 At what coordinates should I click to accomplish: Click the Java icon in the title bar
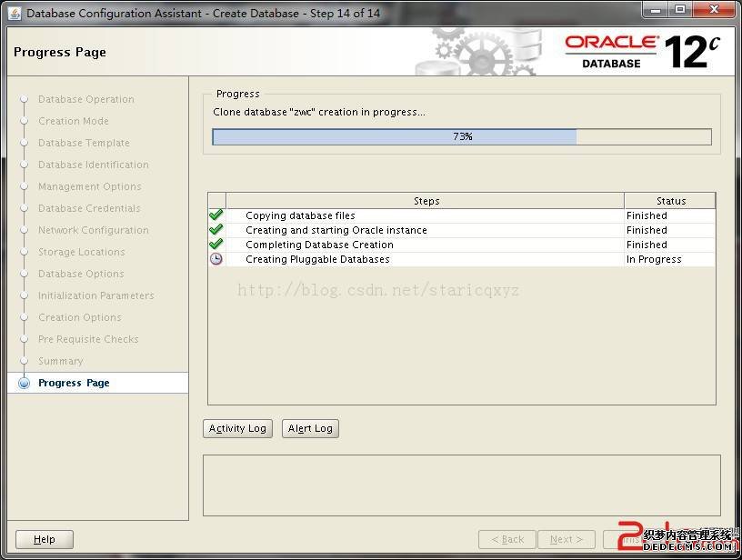[15, 13]
